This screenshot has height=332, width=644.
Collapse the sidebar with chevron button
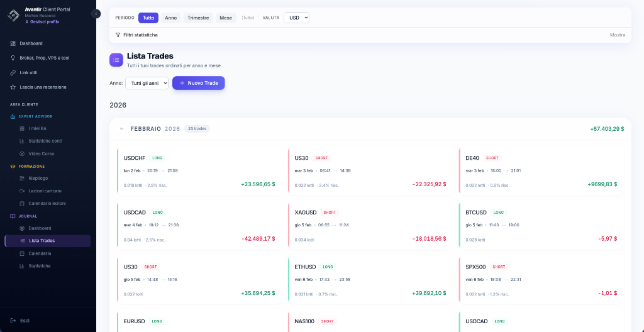pyautogui.click(x=96, y=14)
